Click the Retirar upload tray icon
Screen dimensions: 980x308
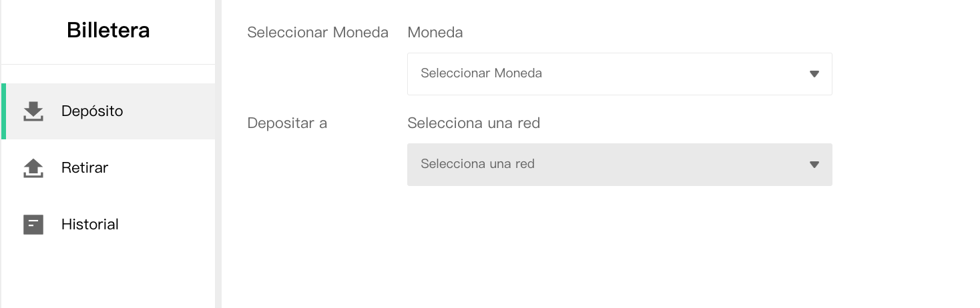coord(33,168)
